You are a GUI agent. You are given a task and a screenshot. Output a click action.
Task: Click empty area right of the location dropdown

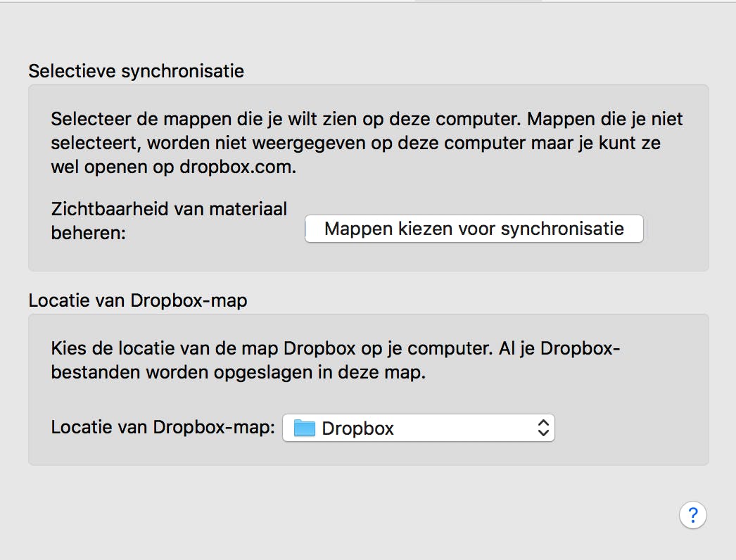[x=630, y=428]
